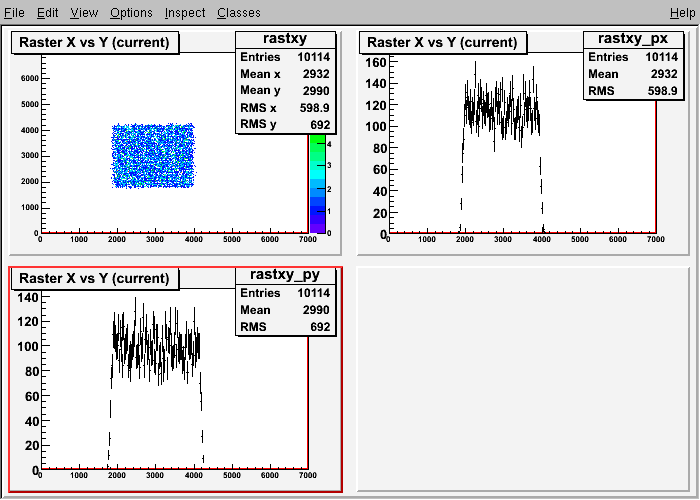Open the File menu
Image resolution: width=700 pixels, height=500 pixels.
tap(14, 12)
